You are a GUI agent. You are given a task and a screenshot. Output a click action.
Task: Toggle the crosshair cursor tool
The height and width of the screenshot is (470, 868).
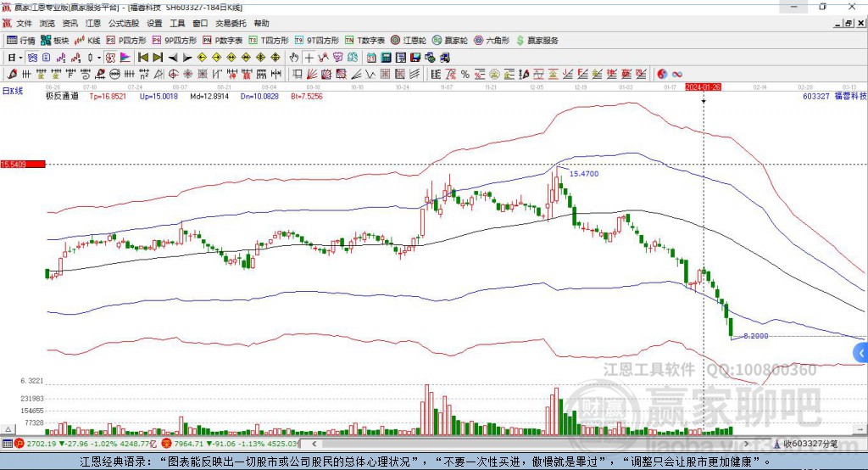(309, 58)
